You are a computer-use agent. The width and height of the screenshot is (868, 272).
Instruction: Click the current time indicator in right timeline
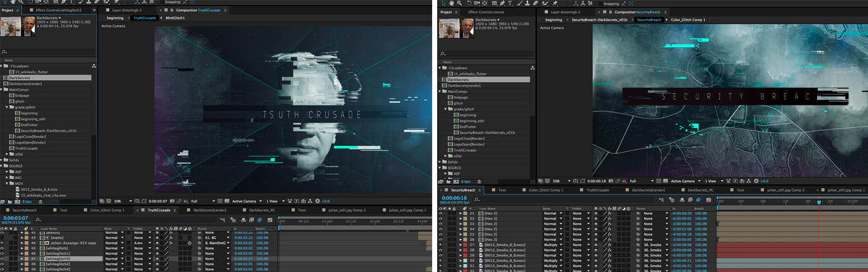(x=819, y=202)
